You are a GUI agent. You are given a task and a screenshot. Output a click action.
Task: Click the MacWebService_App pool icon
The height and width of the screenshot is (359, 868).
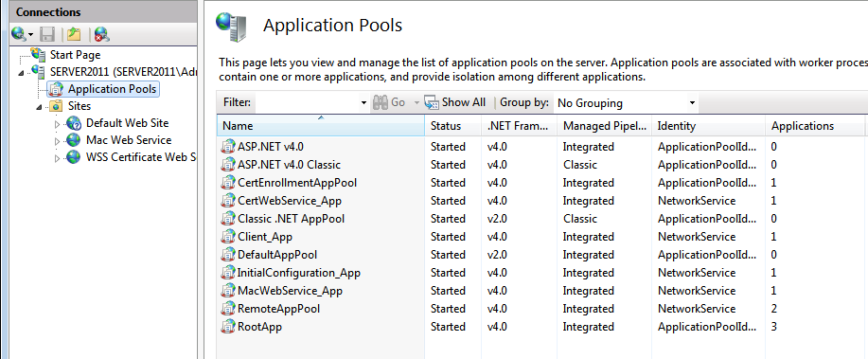(228, 291)
